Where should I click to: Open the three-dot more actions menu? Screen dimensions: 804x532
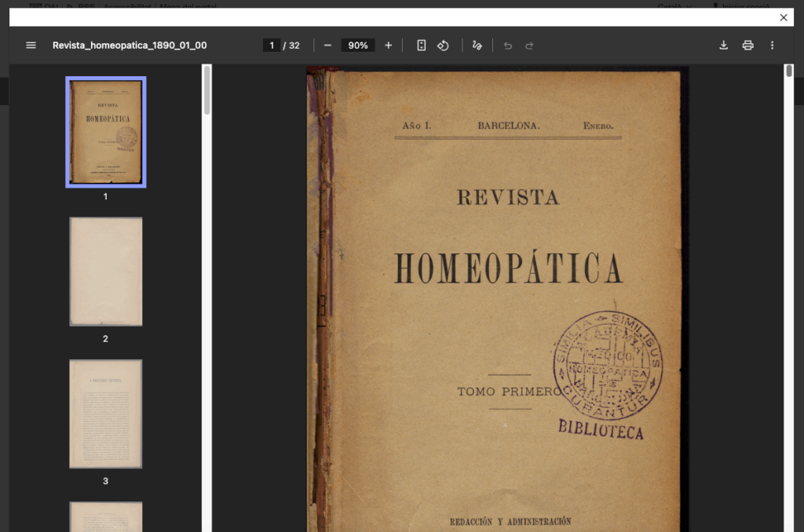(772, 46)
